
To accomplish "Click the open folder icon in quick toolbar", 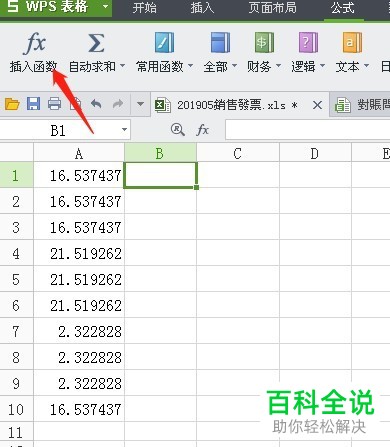I will point(12,104).
